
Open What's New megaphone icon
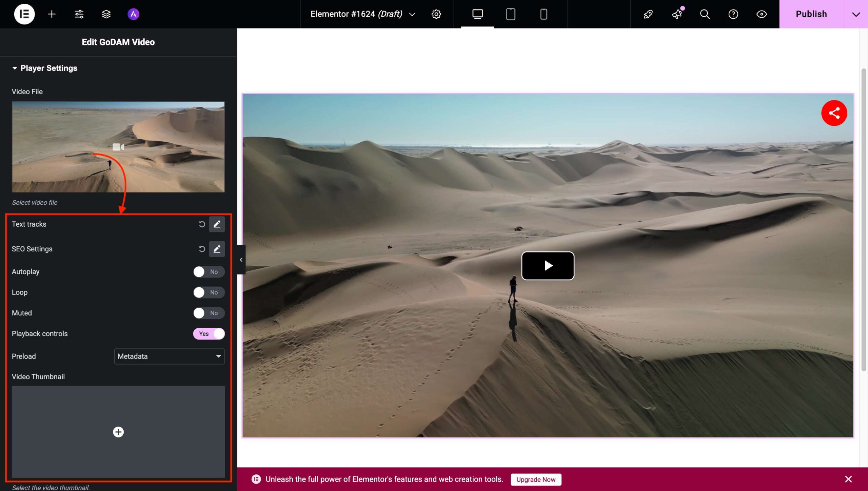(x=677, y=14)
